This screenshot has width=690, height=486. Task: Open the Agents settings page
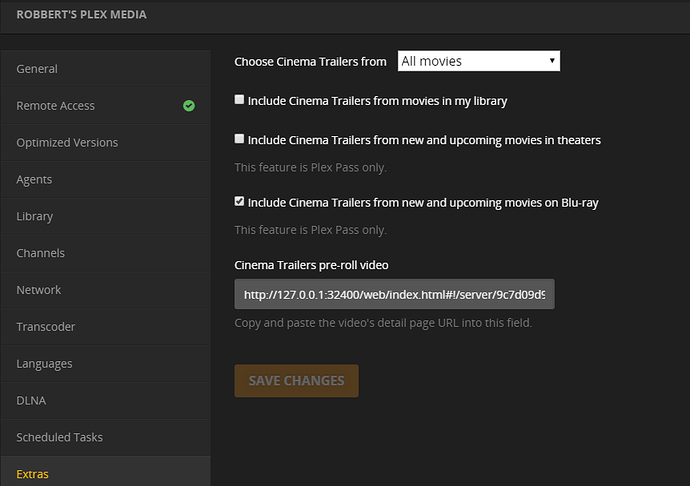coord(34,180)
